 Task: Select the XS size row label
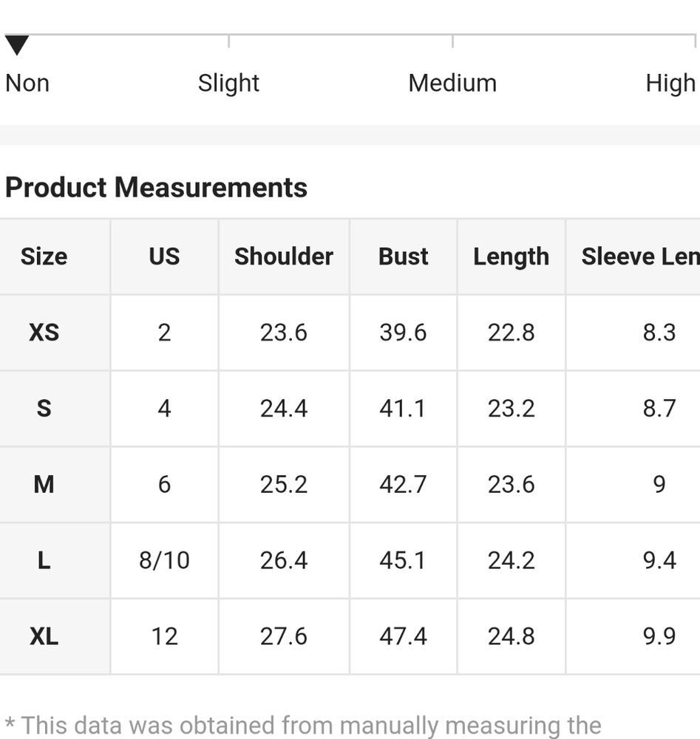44,333
